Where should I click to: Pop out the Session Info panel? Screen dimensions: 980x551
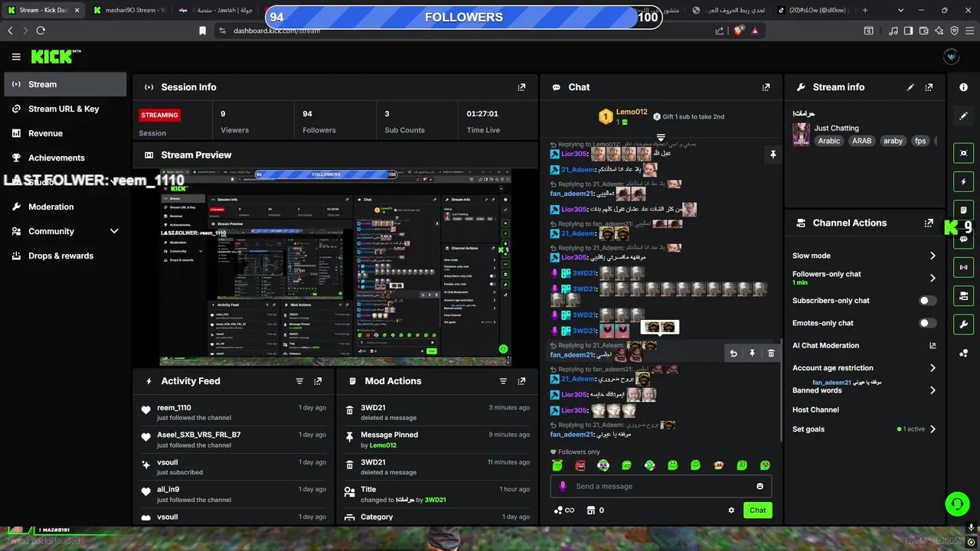tap(521, 87)
